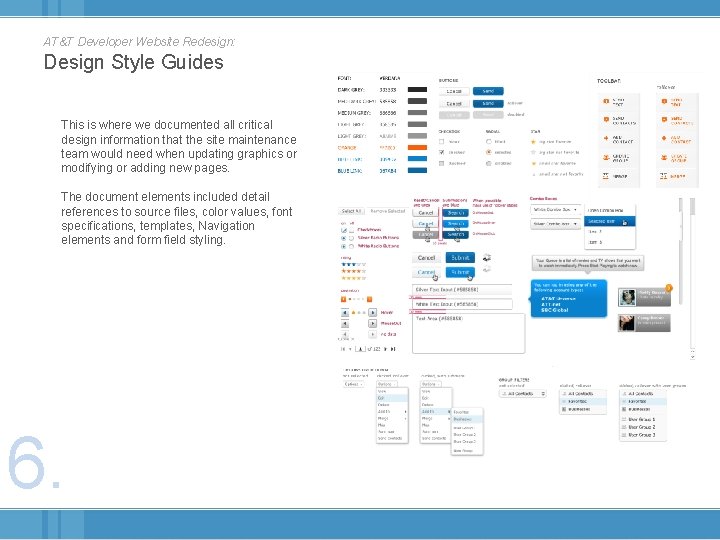The height and width of the screenshot is (540, 720).
Task: Untick the checkbox labeled checked
Action: [442, 152]
